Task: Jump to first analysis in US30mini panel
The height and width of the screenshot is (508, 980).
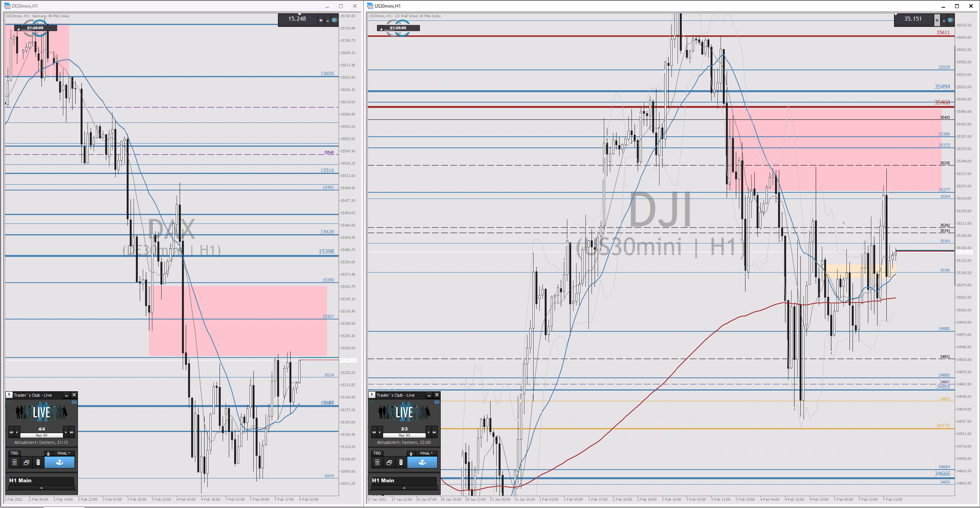Action: (374, 432)
